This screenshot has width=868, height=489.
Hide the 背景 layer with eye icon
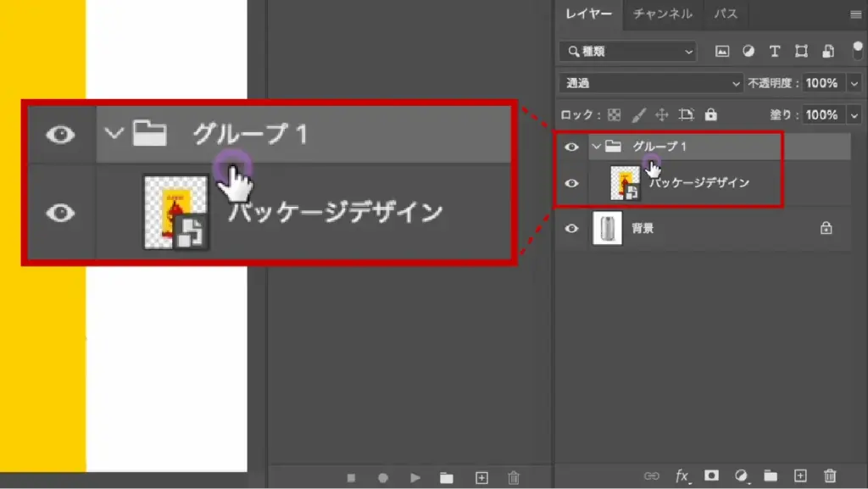572,228
